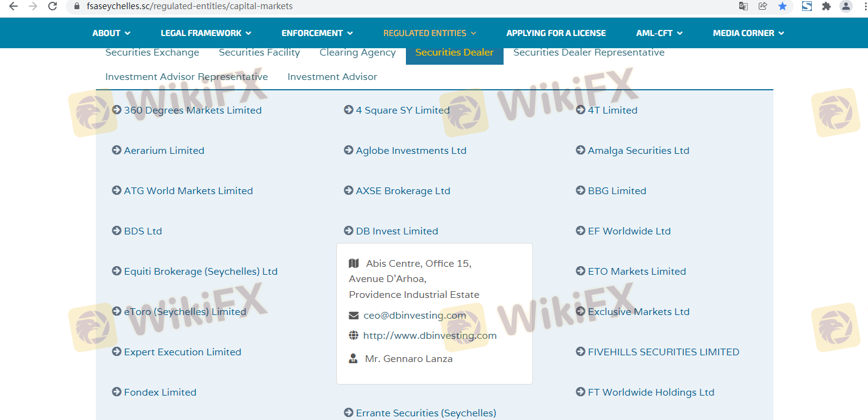This screenshot has width=868, height=420.
Task: Click the arrow icon beside 4T Limited
Action: (580, 110)
